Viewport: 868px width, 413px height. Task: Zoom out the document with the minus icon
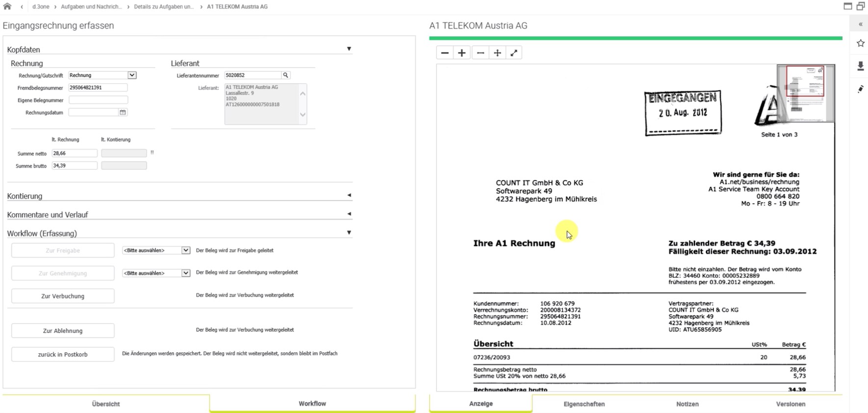click(x=445, y=53)
